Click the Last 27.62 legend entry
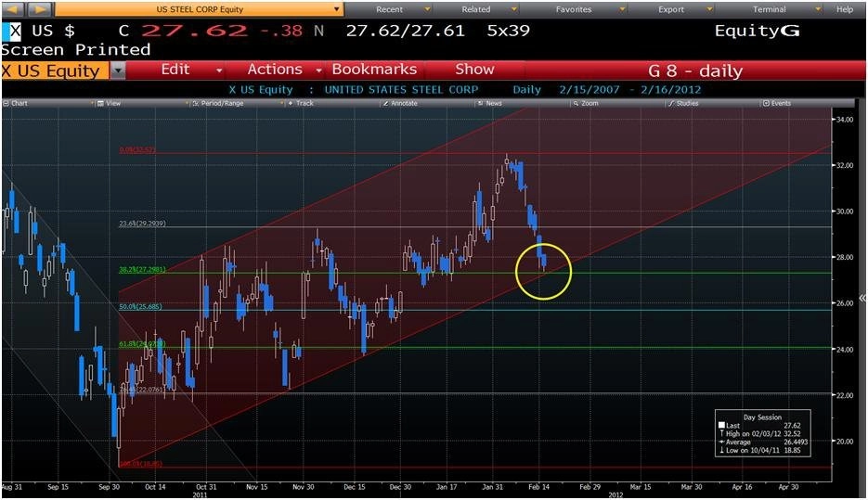868x500 pixels. point(759,426)
